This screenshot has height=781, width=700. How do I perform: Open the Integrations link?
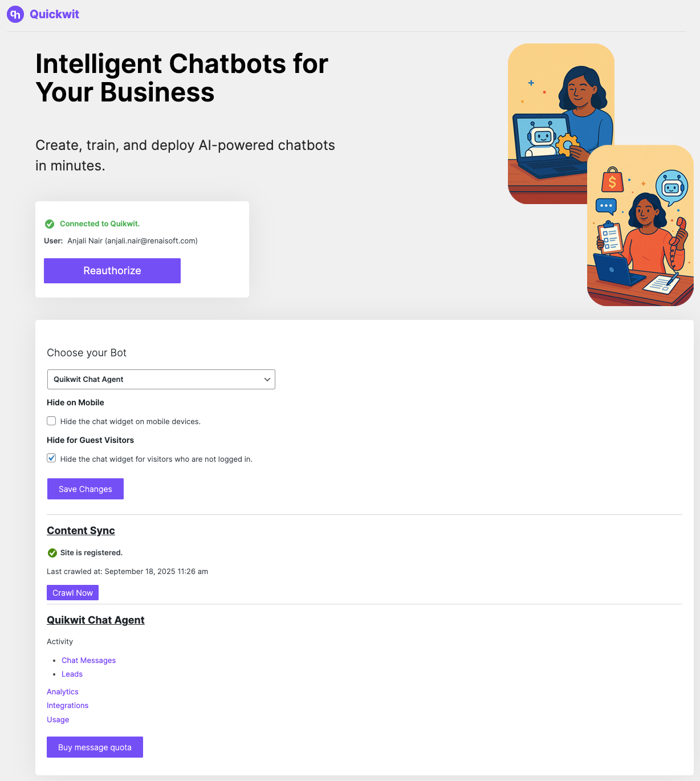click(x=67, y=705)
